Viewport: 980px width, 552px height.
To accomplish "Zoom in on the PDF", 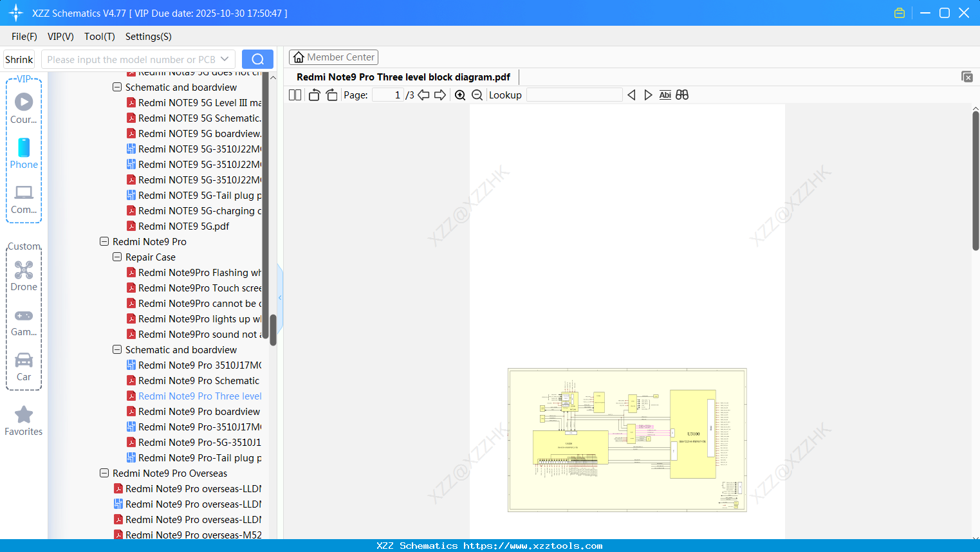I will point(460,95).
